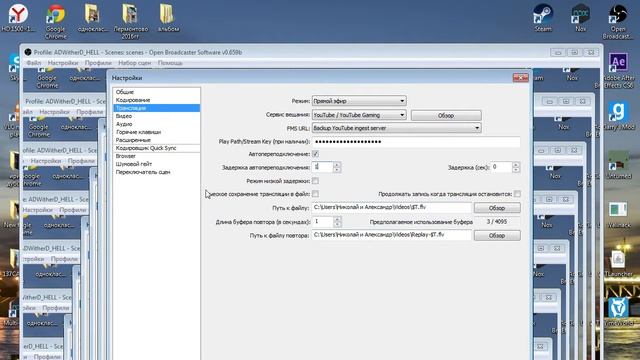Increase Задержка (сек) stepper value

516,164
